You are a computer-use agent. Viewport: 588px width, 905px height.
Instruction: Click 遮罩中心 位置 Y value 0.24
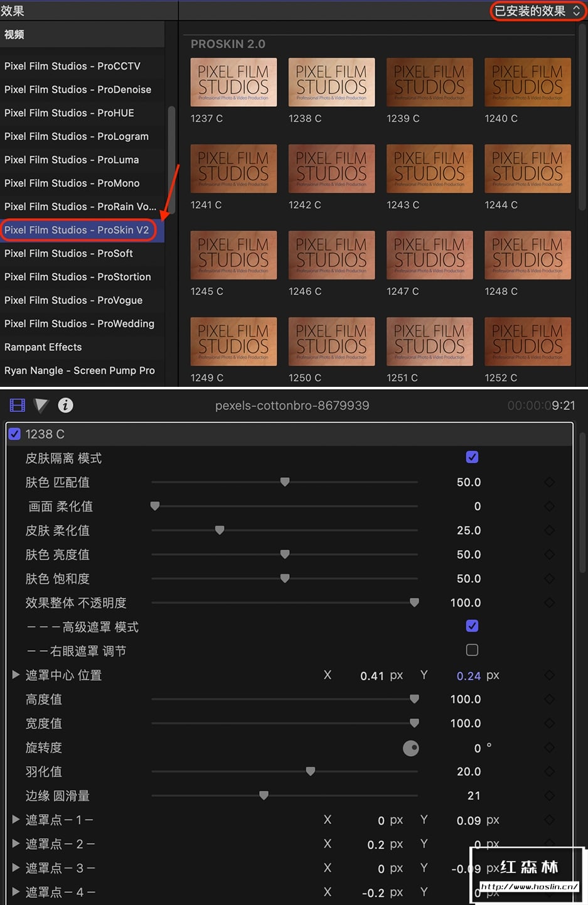point(469,676)
